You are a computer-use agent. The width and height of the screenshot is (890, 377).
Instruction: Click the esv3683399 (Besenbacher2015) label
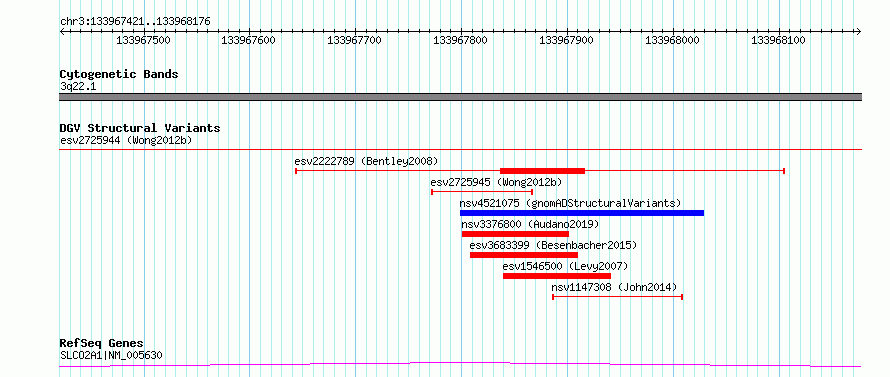pos(553,245)
